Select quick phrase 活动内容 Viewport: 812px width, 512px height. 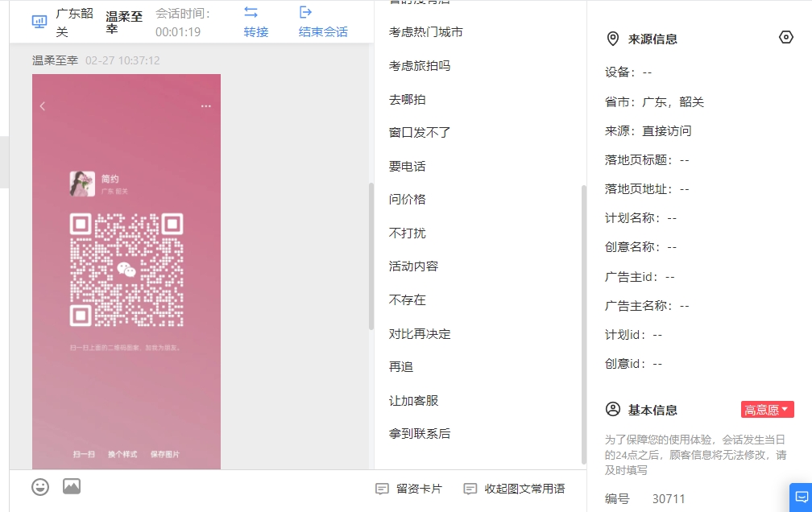(413, 266)
